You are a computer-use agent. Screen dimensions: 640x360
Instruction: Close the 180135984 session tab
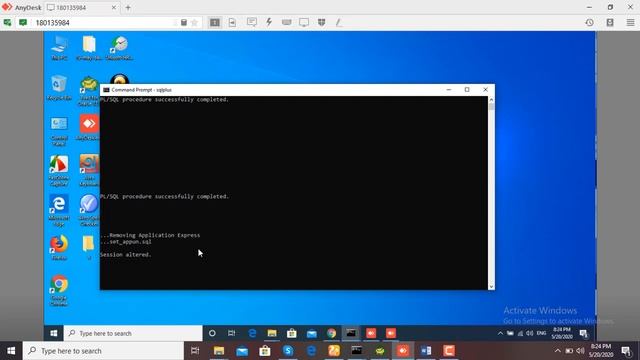[114, 7]
